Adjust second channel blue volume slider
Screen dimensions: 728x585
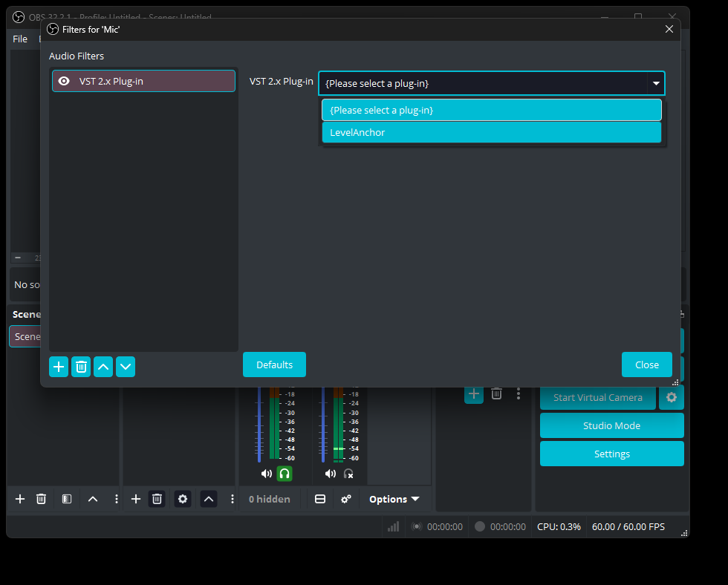[323, 425]
